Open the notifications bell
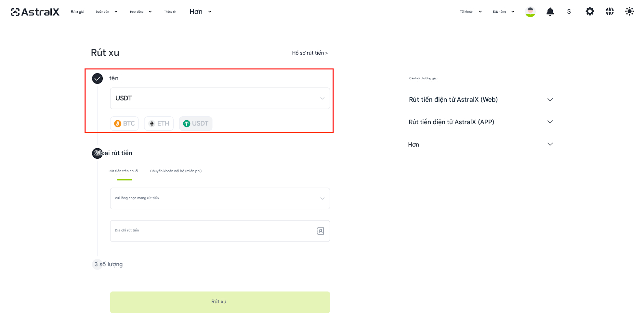 tap(550, 12)
